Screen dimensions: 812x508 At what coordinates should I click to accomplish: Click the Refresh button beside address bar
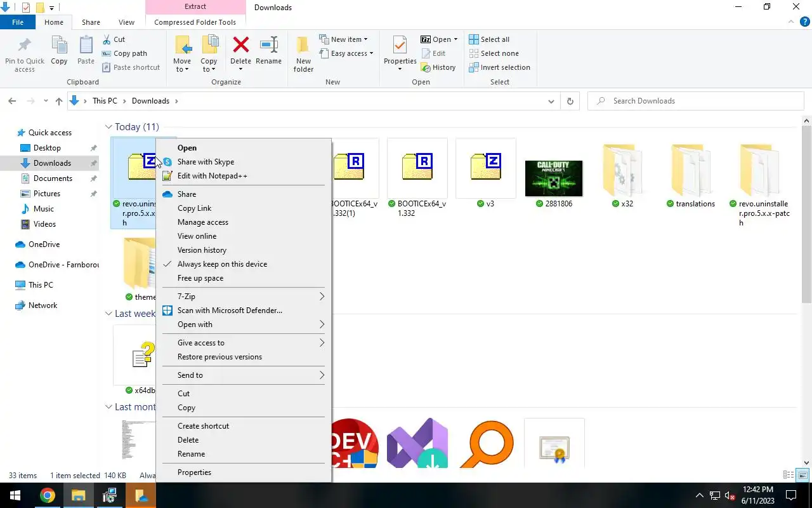570,101
